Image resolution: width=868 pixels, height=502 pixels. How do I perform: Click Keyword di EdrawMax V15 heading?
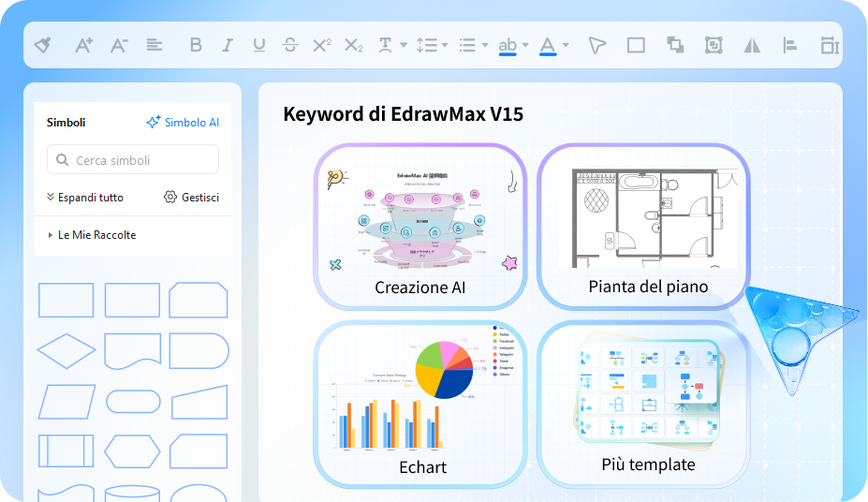click(403, 114)
